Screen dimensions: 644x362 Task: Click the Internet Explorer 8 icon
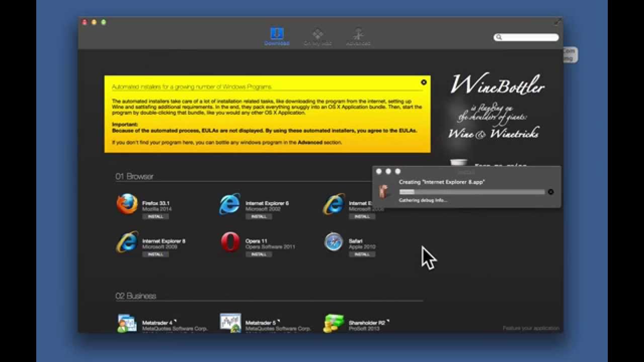pyautogui.click(x=127, y=242)
